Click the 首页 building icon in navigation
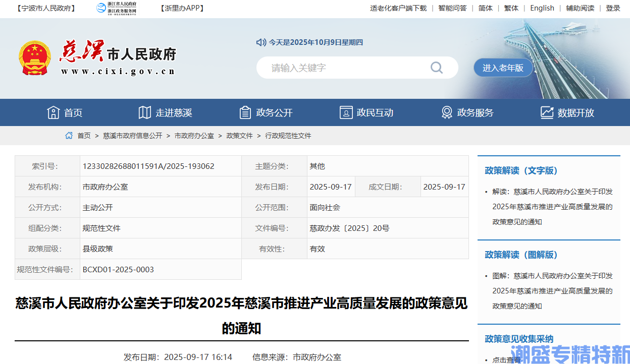 point(54,112)
